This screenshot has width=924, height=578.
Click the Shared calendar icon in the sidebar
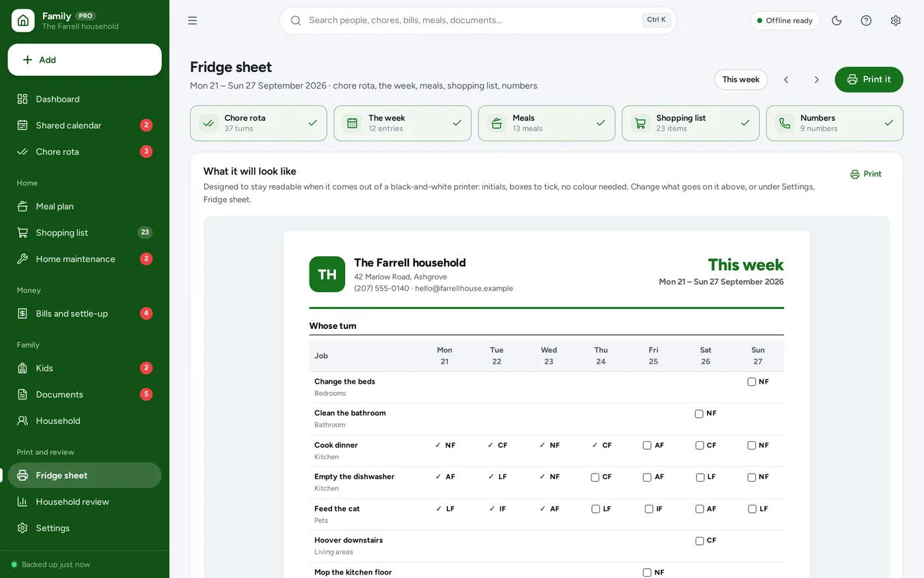(x=22, y=126)
